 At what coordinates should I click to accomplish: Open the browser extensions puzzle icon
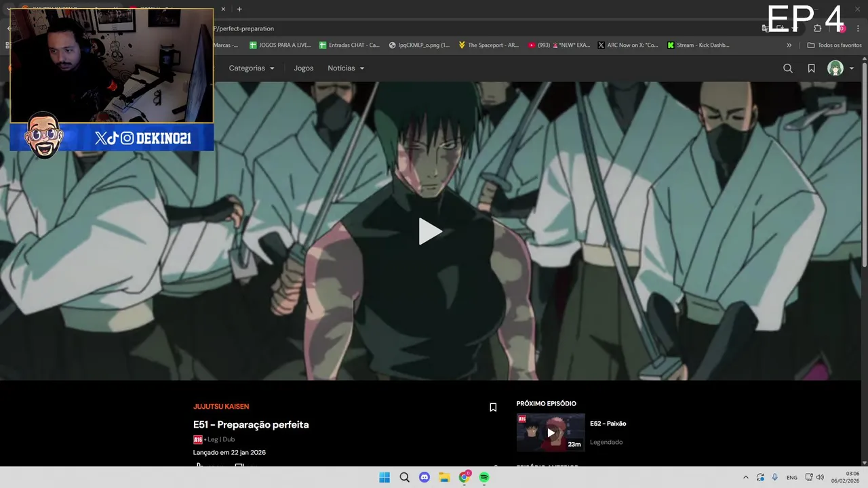pos(817,28)
